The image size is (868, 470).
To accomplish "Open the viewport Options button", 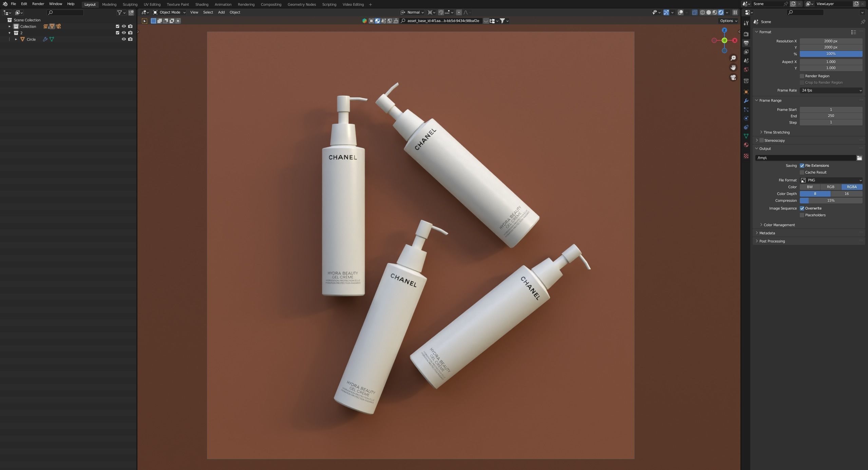I will click(x=729, y=21).
